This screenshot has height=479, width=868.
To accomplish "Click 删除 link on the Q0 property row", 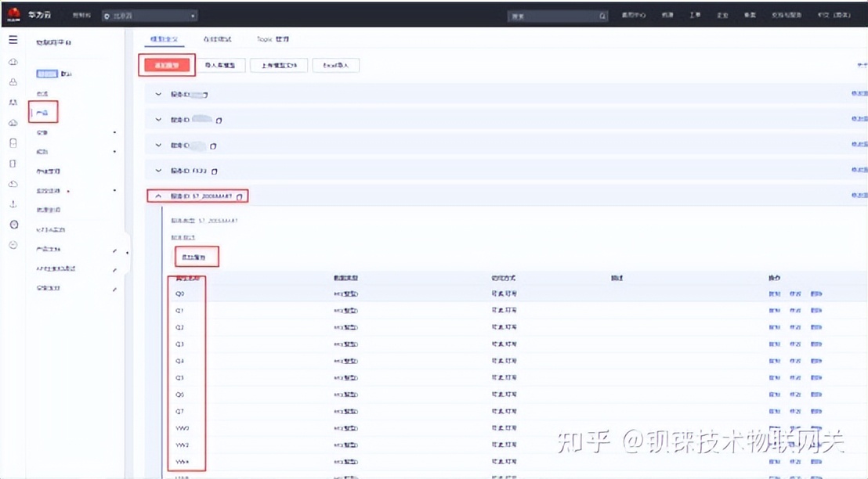I will pyautogui.click(x=817, y=294).
